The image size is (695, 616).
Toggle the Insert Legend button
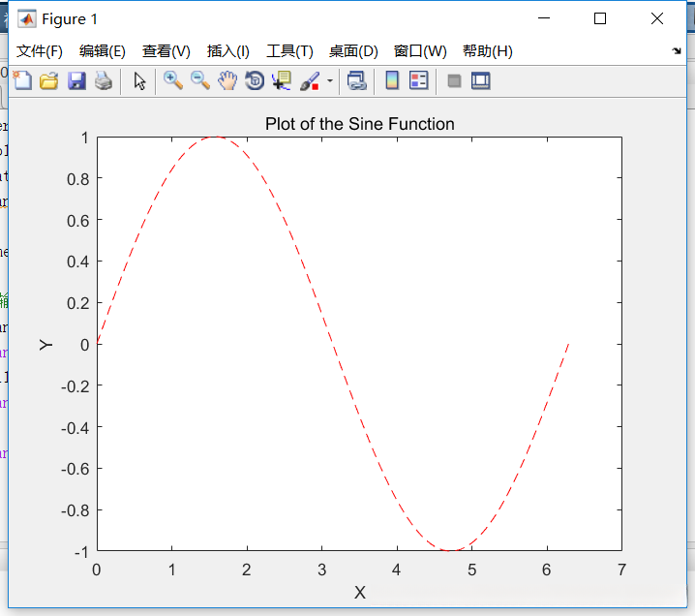[418, 81]
